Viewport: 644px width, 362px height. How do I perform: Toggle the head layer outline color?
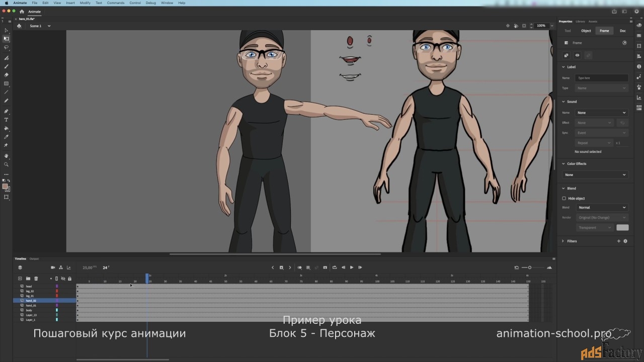57,286
